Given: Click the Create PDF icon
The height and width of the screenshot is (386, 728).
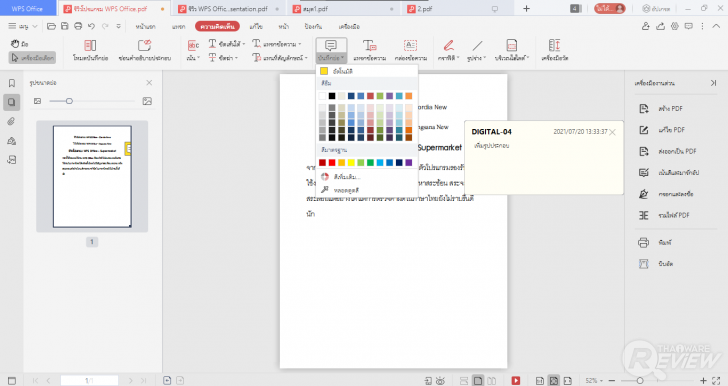Looking at the screenshot, I should [x=644, y=109].
